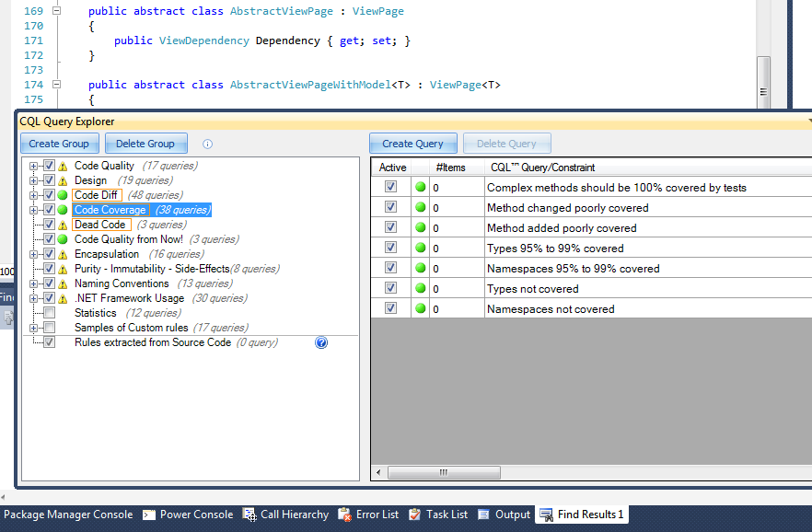Toggle the Dead Code group checkbox
Image resolution: width=812 pixels, height=532 pixels.
49,225
